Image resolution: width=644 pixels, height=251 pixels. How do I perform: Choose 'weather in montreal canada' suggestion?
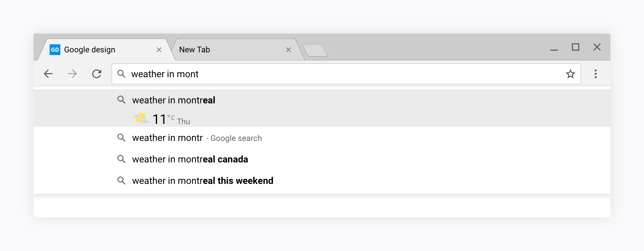[190, 159]
